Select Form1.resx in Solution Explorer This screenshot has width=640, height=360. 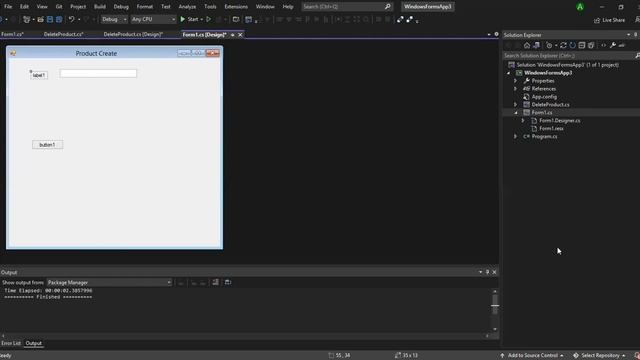point(551,129)
